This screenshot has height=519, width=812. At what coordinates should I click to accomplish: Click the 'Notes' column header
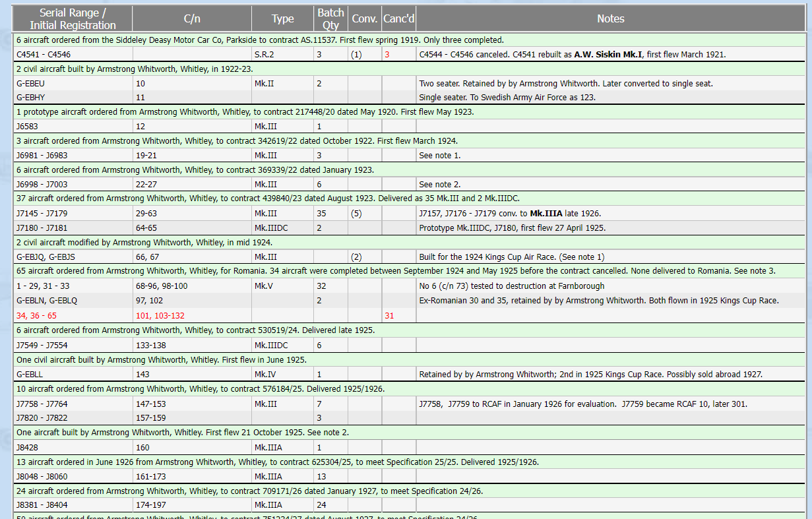(611, 18)
